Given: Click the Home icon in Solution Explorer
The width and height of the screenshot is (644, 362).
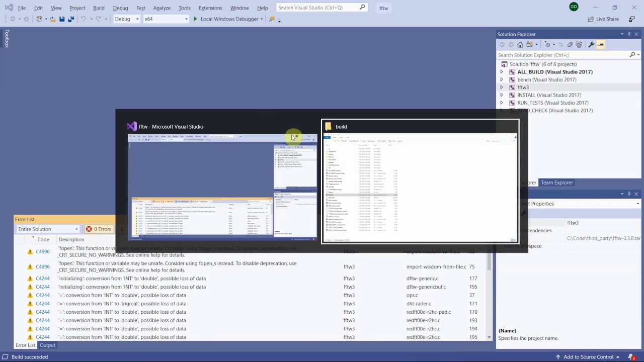Looking at the screenshot, I should pyautogui.click(x=520, y=45).
